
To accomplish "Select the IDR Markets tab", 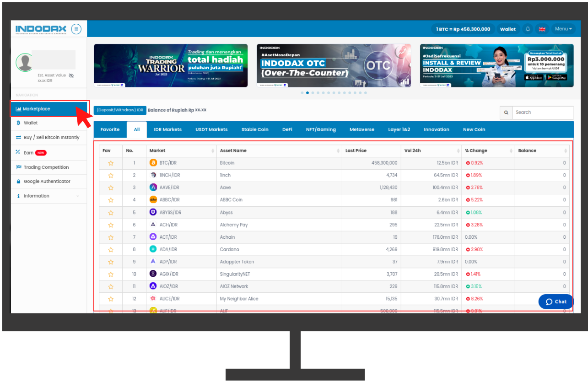I will click(x=168, y=129).
